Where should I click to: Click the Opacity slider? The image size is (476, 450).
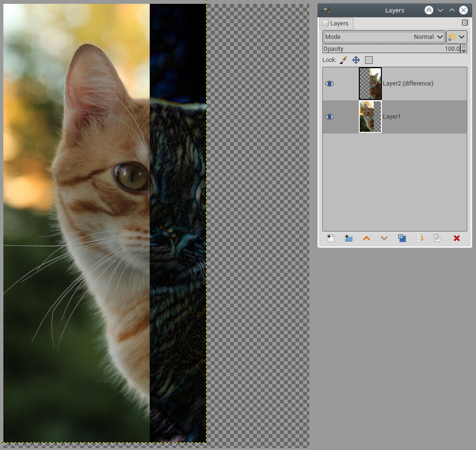[x=391, y=49]
